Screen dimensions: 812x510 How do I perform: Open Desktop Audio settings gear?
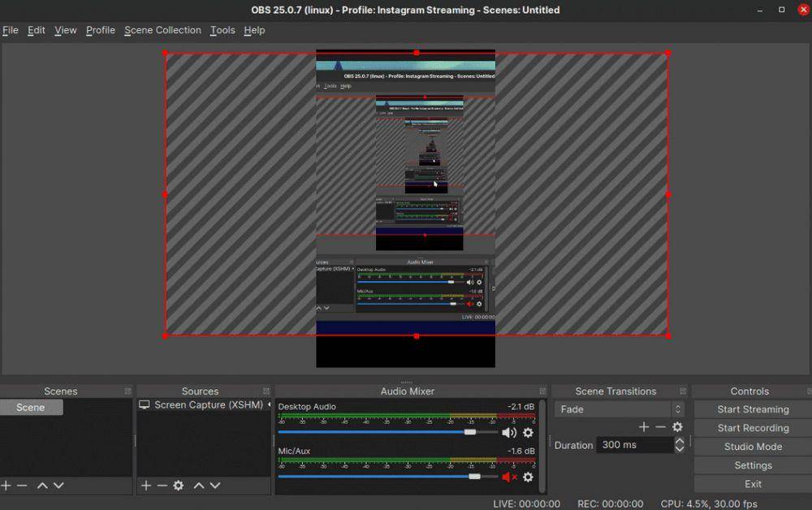tap(528, 432)
